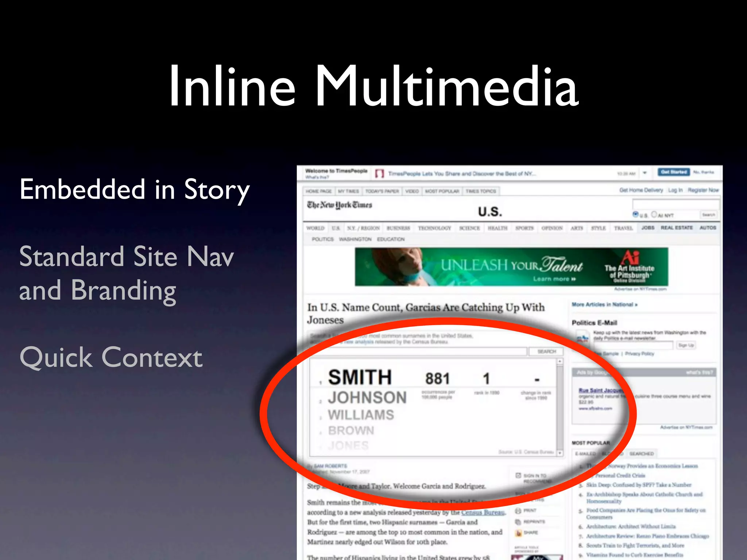Click the surname list scroll down arrow
The image size is (747, 560).
pyautogui.click(x=560, y=453)
